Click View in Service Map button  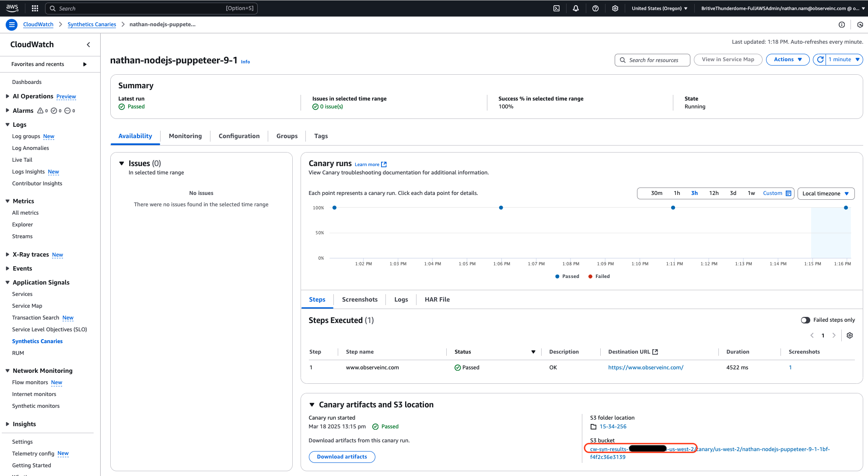728,59
